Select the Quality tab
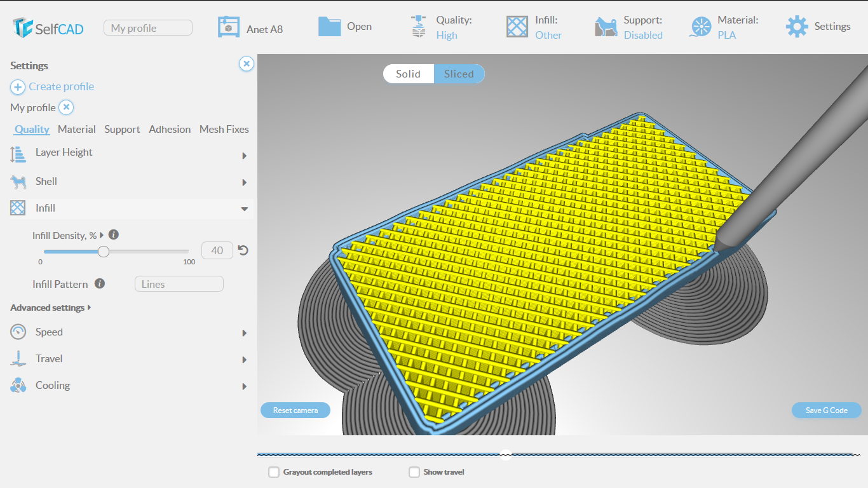 tap(32, 129)
